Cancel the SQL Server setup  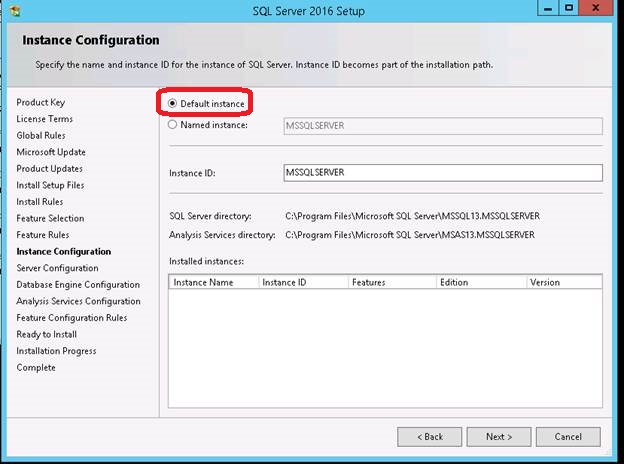568,437
